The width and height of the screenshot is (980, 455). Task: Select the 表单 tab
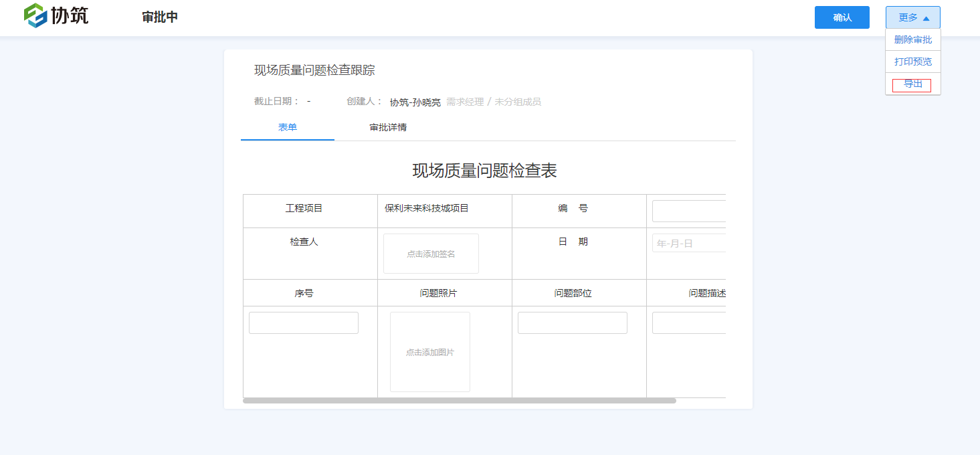click(x=287, y=127)
